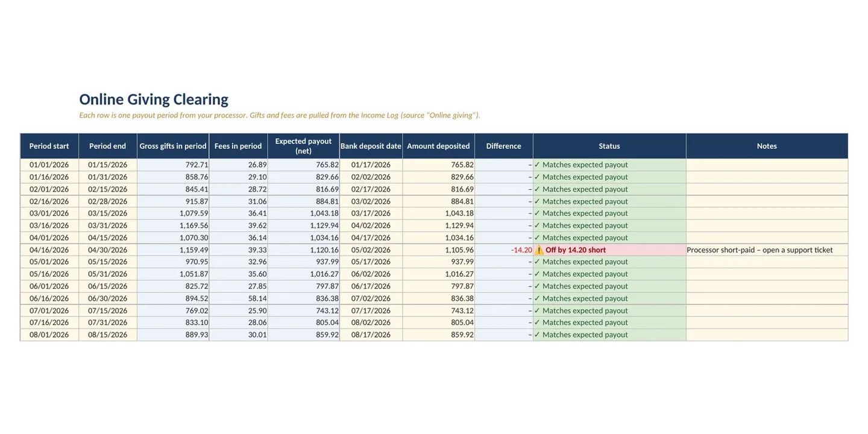
Task: Click the "Period end" column header
Action: [x=108, y=146]
